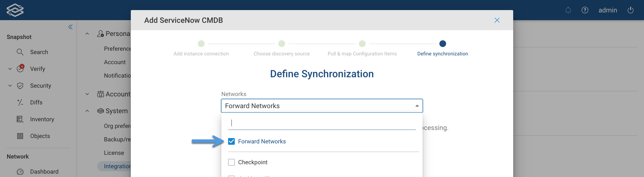Open the Networks dropdown showing Forward Networks
The width and height of the screenshot is (644, 177).
click(322, 106)
